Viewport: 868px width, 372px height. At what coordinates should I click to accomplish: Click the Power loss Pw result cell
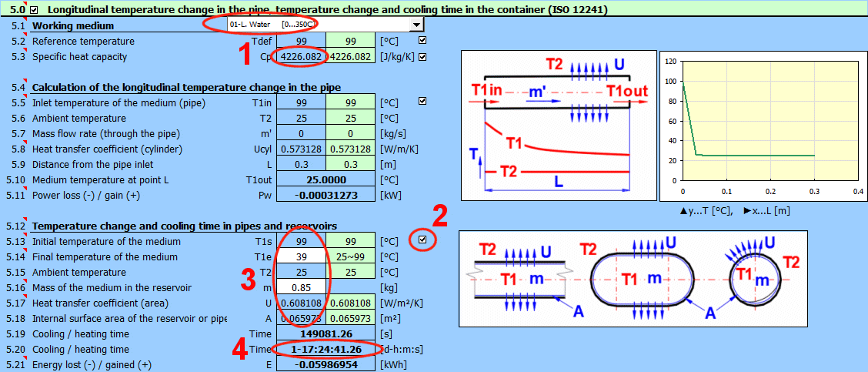tap(325, 196)
